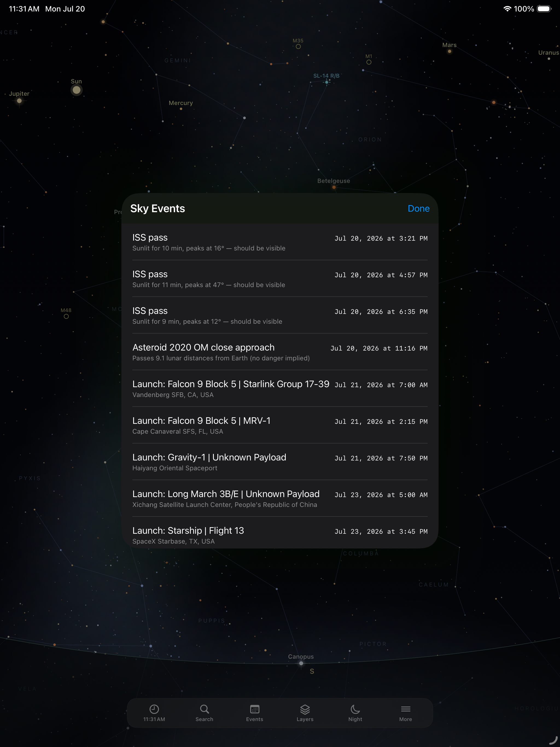
Task: Open Gravity-1 Unknown Payload launch event
Action: click(x=280, y=462)
